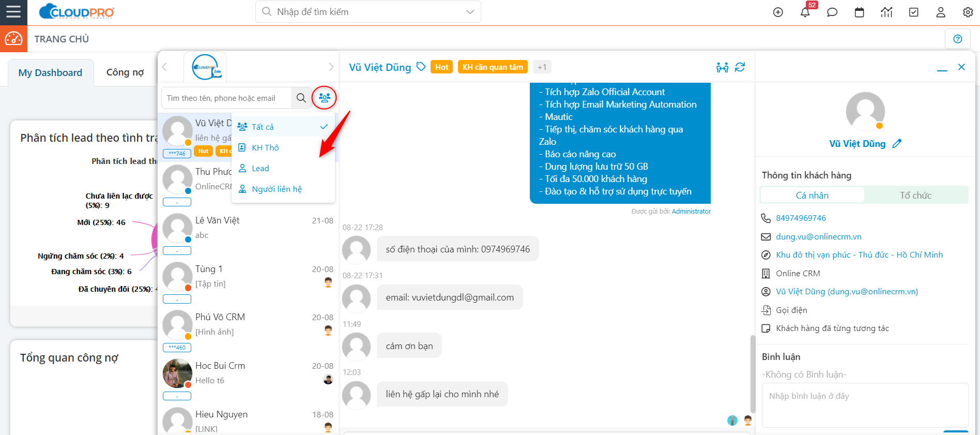This screenshot has width=980, height=435.
Task: Click the CloudPro logo
Action: pyautogui.click(x=76, y=11)
